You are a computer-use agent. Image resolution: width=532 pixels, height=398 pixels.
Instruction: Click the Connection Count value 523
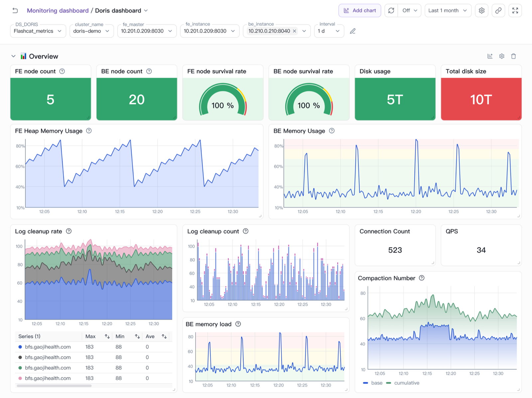395,250
